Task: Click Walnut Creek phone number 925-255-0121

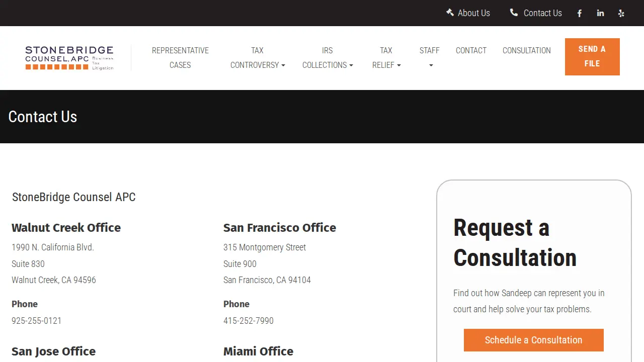Action: (x=37, y=321)
